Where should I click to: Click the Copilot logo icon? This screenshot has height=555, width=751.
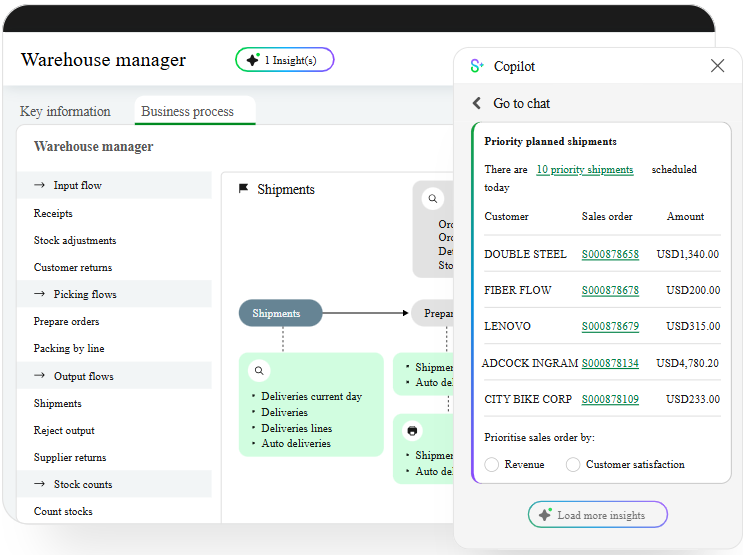(477, 66)
